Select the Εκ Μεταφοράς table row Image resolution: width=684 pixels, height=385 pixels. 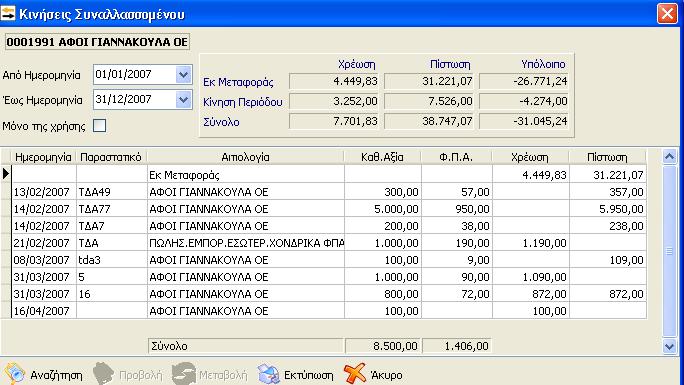point(329,175)
